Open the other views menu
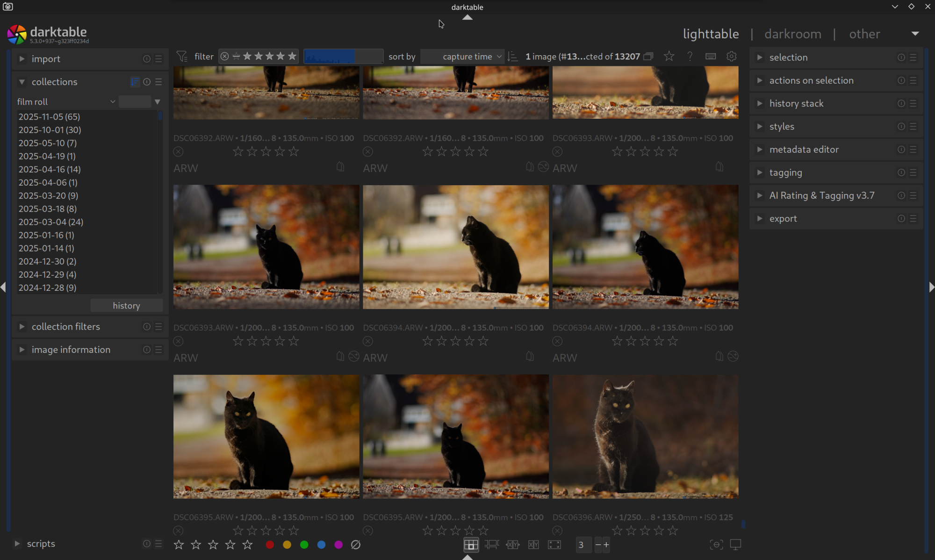The width and height of the screenshot is (935, 560). (864, 34)
